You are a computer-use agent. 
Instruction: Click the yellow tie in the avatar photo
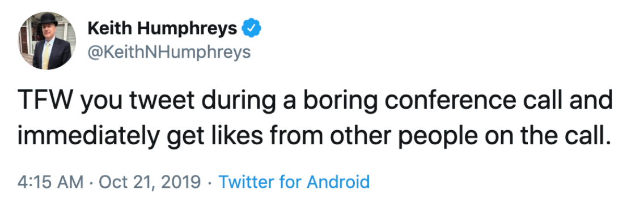click(x=47, y=54)
